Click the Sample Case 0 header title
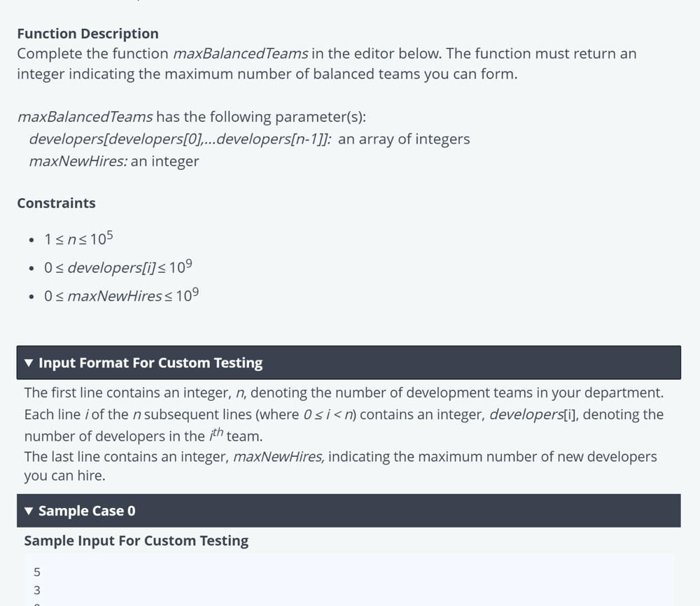Screen dimensions: 700x606 click(87, 512)
